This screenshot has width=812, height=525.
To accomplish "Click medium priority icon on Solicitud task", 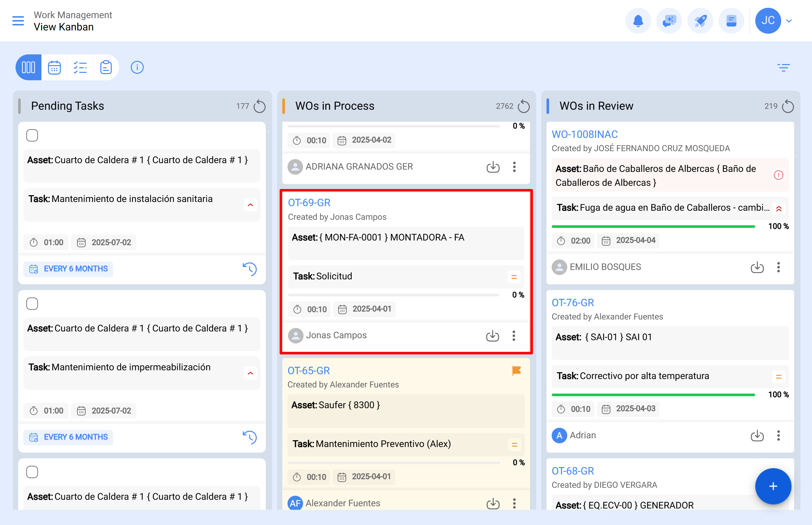I will tap(514, 277).
